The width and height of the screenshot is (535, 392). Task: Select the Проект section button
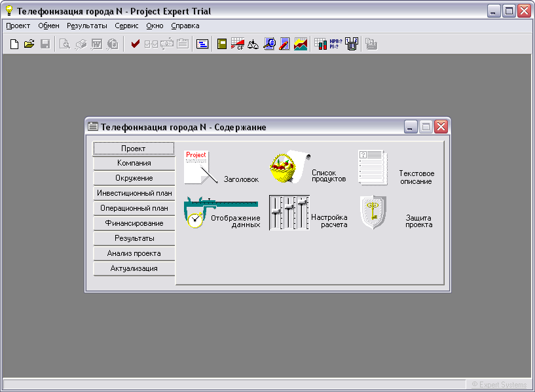[x=134, y=149]
